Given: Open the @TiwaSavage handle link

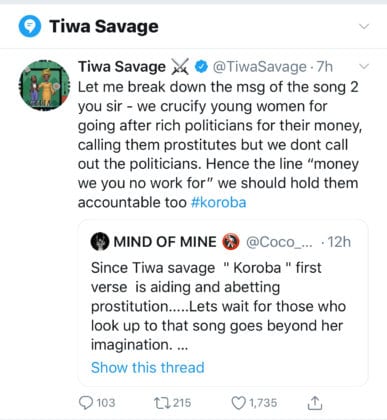Looking at the screenshot, I should click(x=260, y=67).
